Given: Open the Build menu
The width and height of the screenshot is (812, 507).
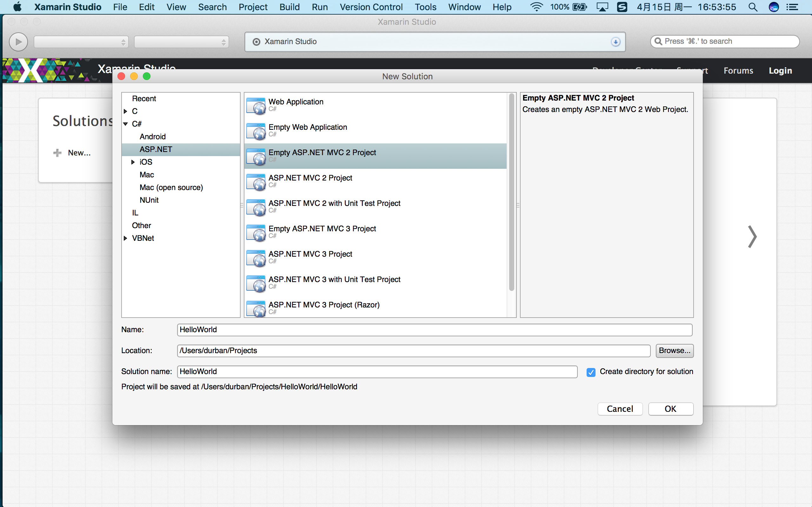Looking at the screenshot, I should (x=290, y=7).
